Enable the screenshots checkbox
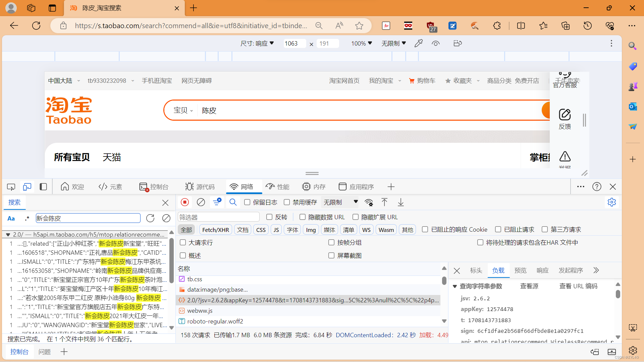 tap(331, 255)
